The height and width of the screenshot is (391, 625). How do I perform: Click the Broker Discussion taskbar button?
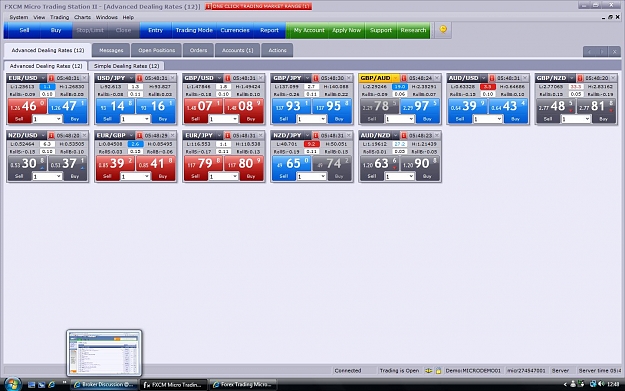[104, 385]
